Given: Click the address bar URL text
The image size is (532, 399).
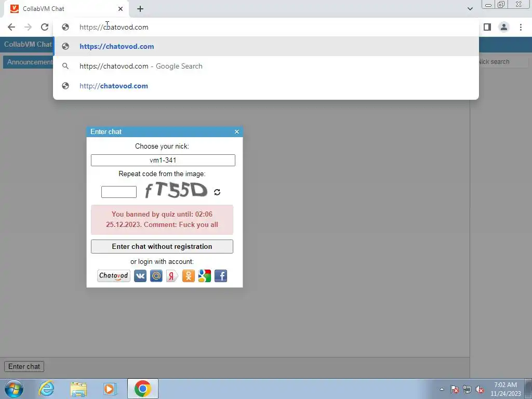Looking at the screenshot, I should coord(114,27).
